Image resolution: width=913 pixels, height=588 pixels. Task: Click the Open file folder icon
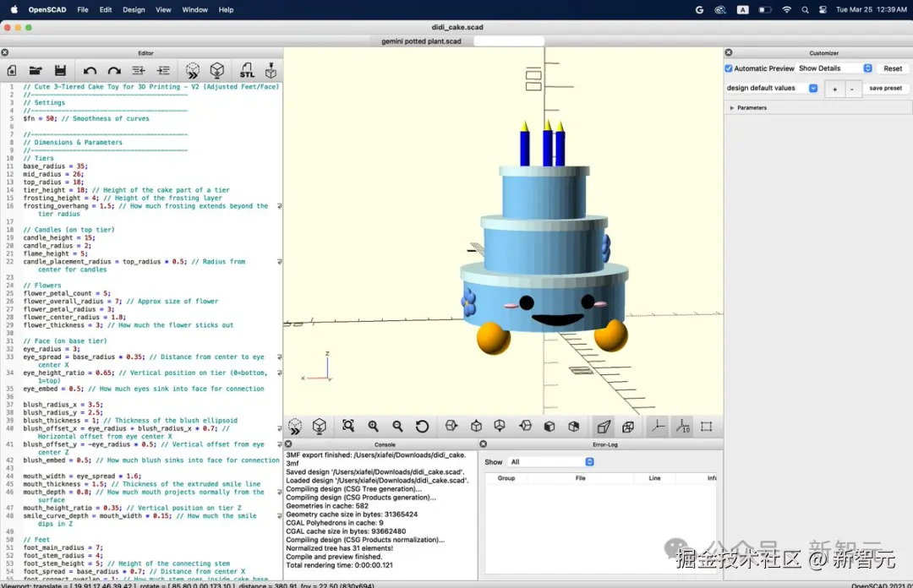pyautogui.click(x=36, y=70)
